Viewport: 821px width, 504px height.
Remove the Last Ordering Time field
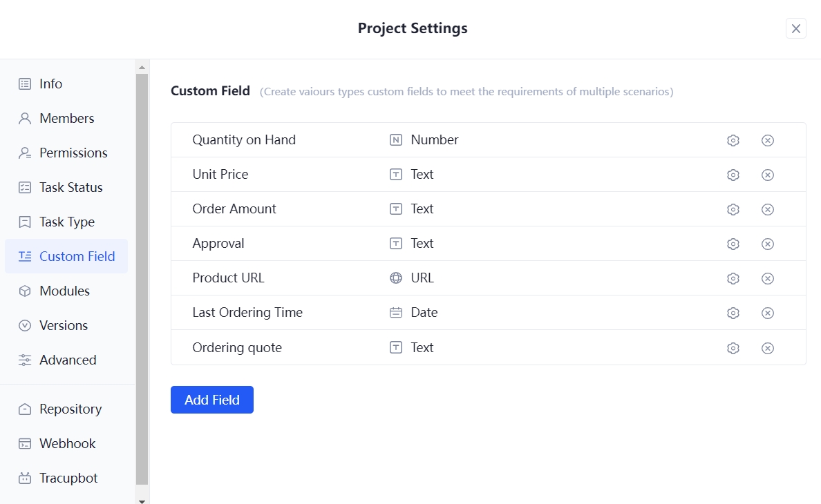click(x=768, y=313)
